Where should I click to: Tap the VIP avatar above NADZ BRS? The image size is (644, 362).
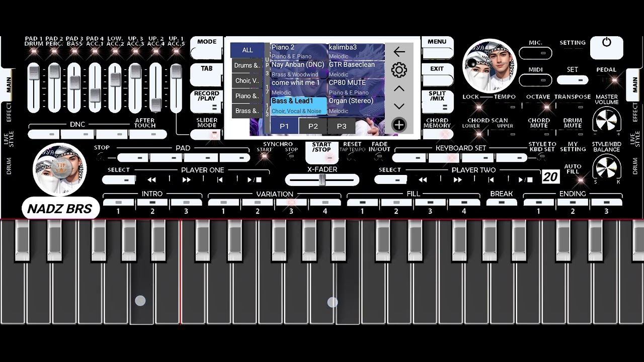[60, 169]
